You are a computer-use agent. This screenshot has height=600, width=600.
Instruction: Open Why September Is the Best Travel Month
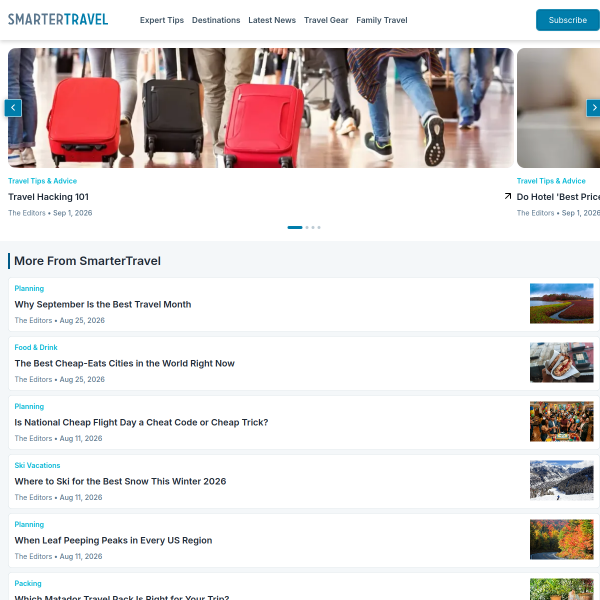click(103, 304)
